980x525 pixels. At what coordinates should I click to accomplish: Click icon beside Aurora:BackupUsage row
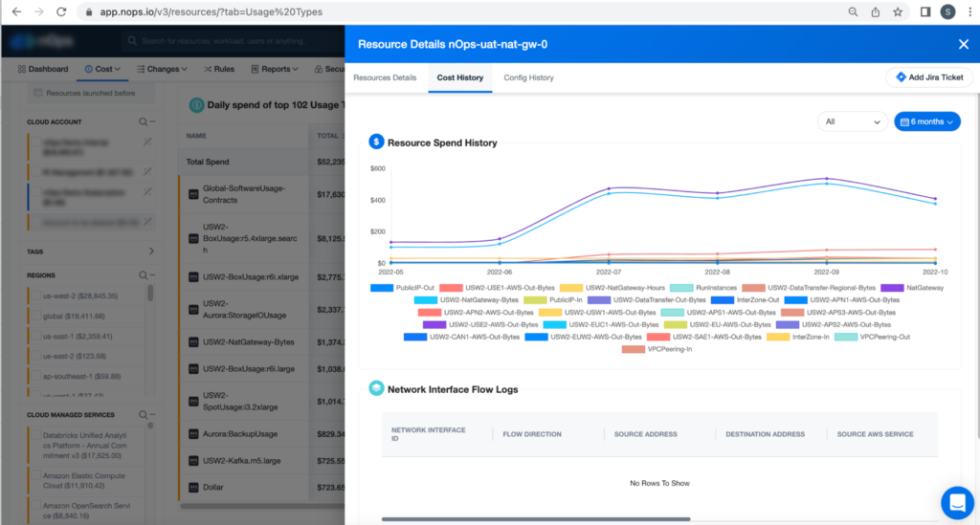coord(193,434)
